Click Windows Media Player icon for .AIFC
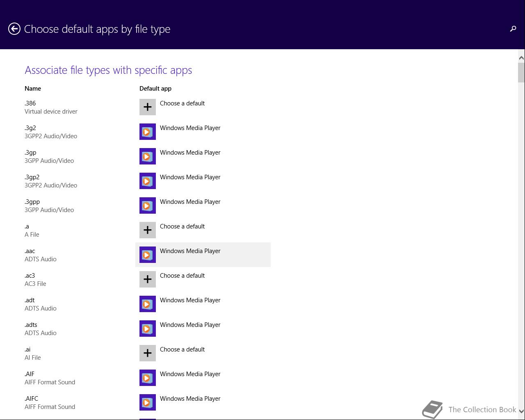Viewport: 525px width, 420px height. (x=148, y=402)
